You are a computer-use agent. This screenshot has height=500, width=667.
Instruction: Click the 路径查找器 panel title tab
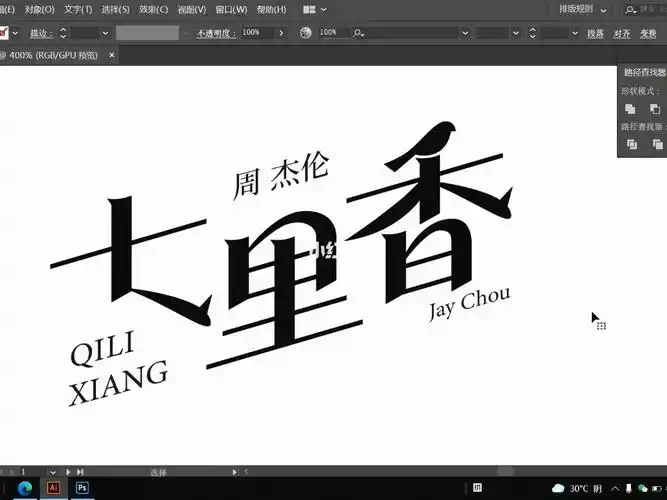pos(644,72)
